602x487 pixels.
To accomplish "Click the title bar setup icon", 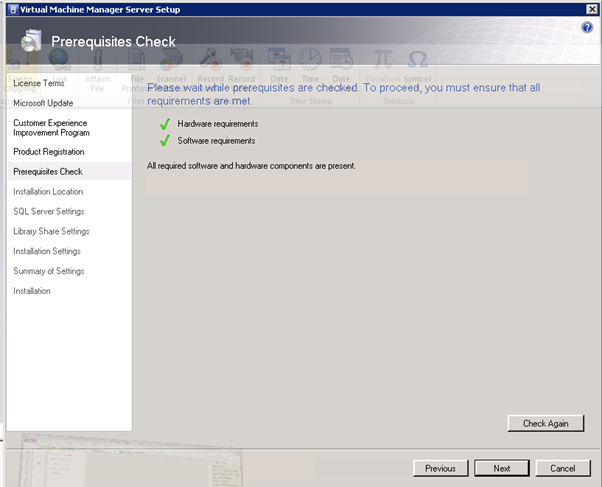I will [x=13, y=9].
